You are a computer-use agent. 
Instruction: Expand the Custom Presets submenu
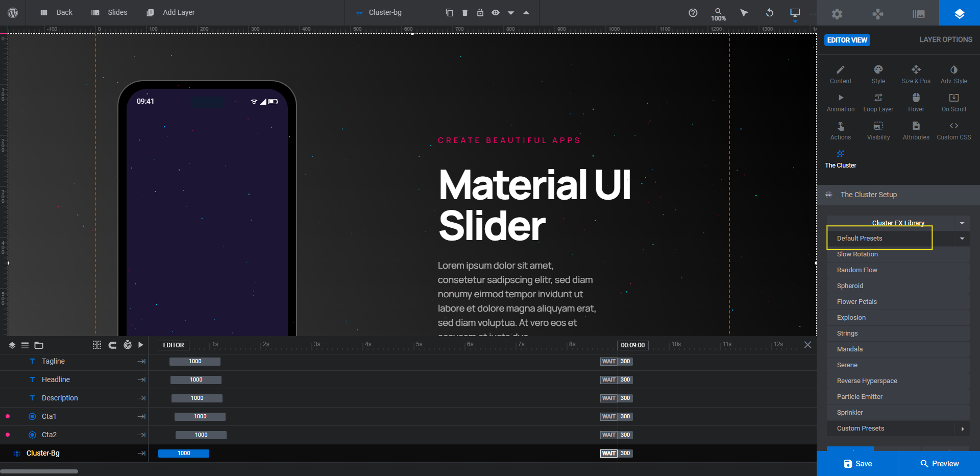pyautogui.click(x=898, y=429)
